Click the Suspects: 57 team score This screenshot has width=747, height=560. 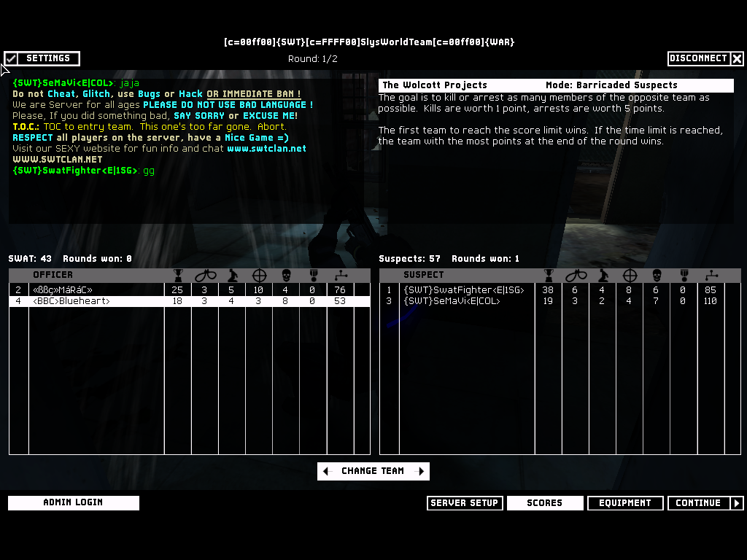click(410, 259)
